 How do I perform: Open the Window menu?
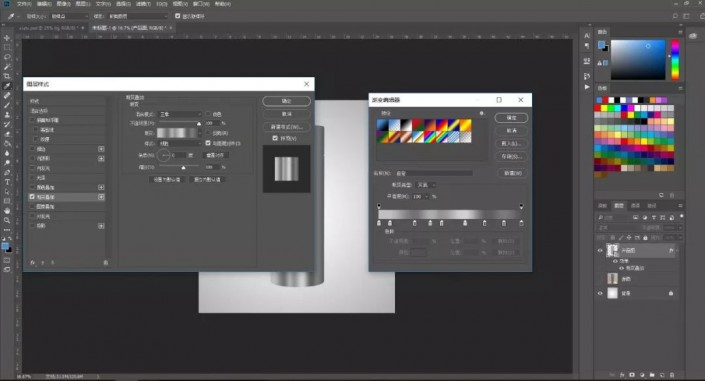(x=201, y=4)
